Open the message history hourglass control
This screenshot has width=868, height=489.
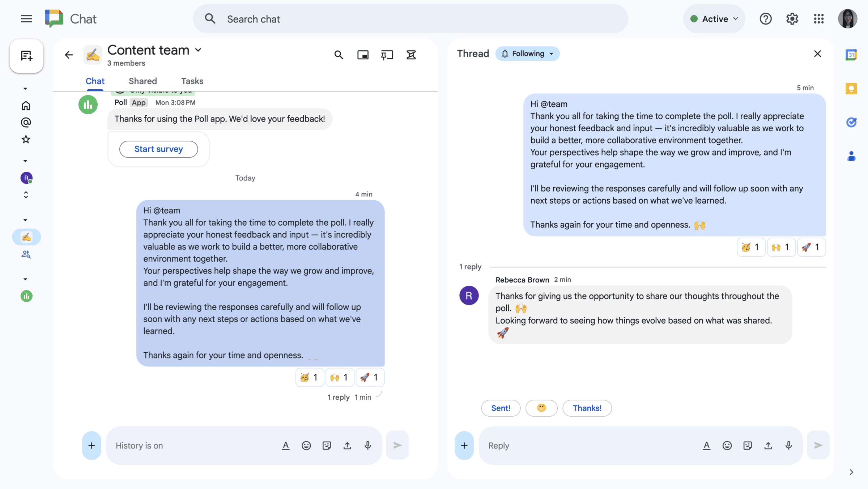point(411,55)
